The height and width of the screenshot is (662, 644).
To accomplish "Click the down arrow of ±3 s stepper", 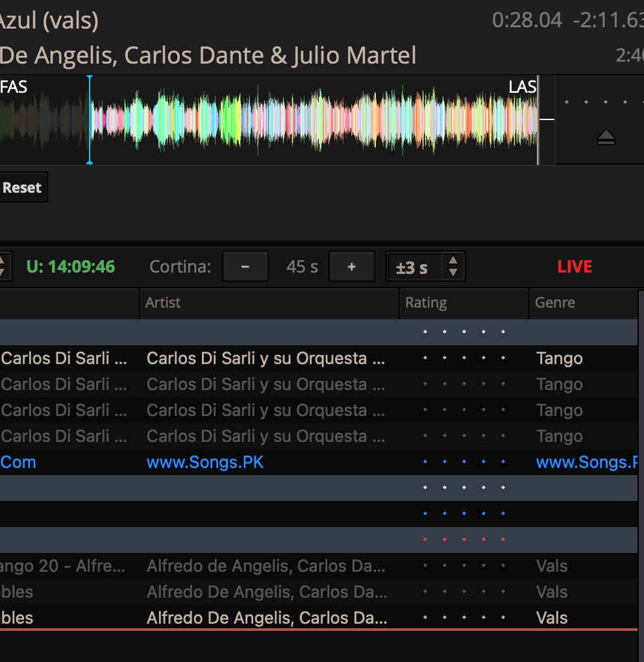I will 453,273.
